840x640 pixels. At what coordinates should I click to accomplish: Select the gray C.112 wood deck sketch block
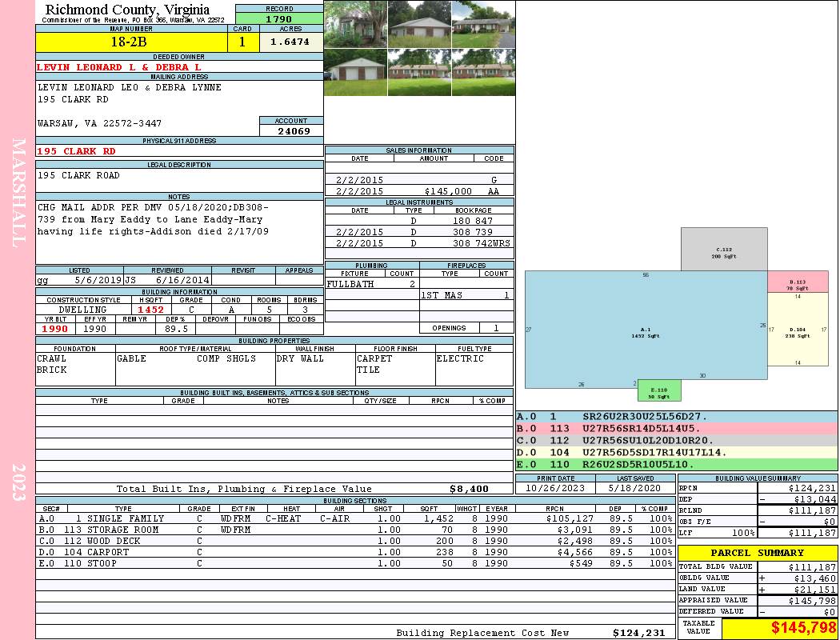[724, 250]
